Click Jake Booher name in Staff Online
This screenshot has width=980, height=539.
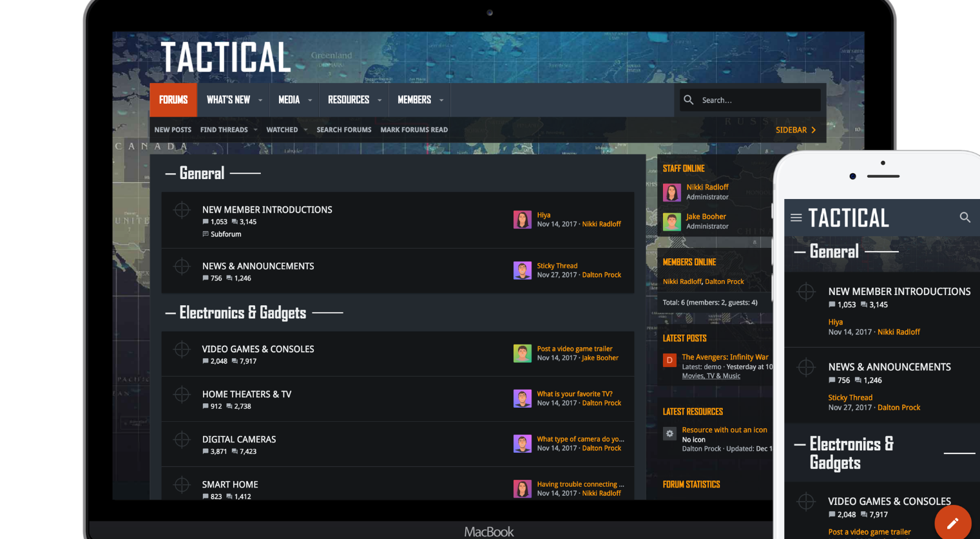706,217
